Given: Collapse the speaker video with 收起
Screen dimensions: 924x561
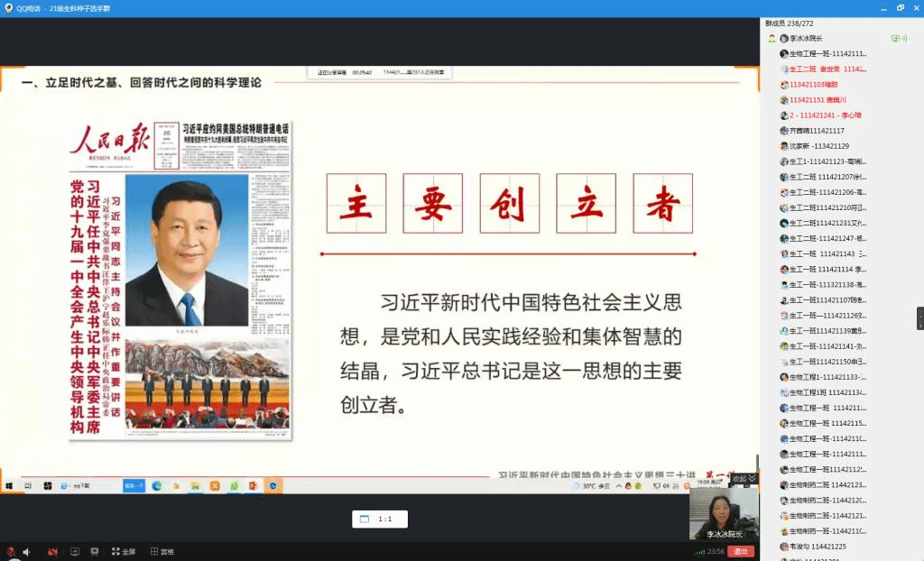Looking at the screenshot, I should pyautogui.click(x=744, y=478).
